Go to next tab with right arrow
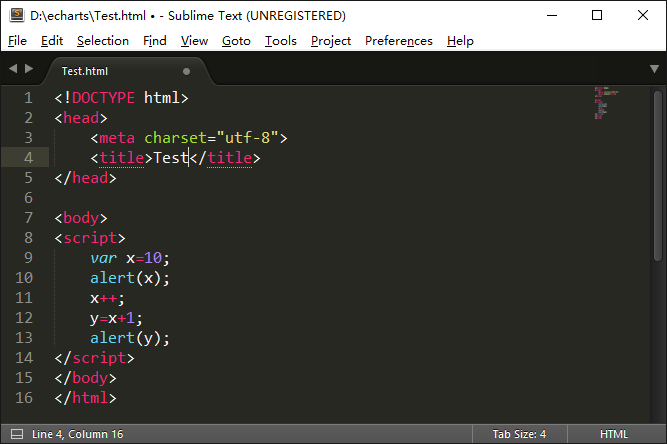 coord(29,68)
